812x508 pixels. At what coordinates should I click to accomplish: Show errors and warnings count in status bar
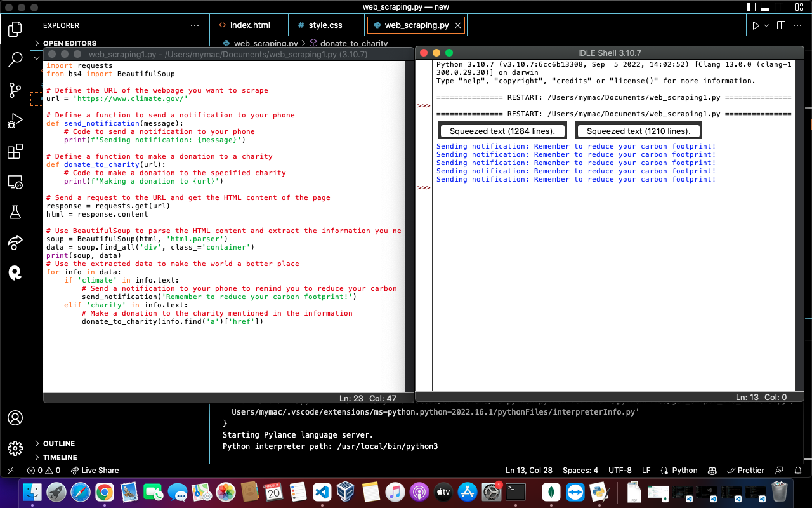[44, 471]
